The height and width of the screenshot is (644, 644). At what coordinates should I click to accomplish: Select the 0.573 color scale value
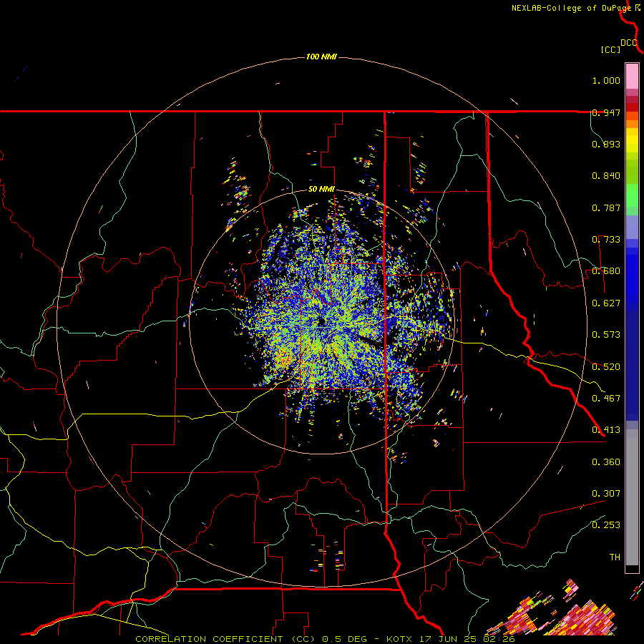click(606, 335)
